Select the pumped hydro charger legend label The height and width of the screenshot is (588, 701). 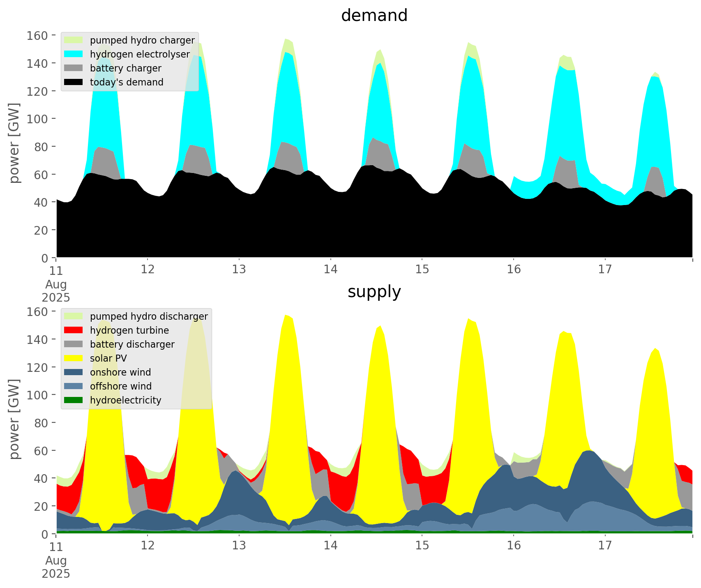142,40
